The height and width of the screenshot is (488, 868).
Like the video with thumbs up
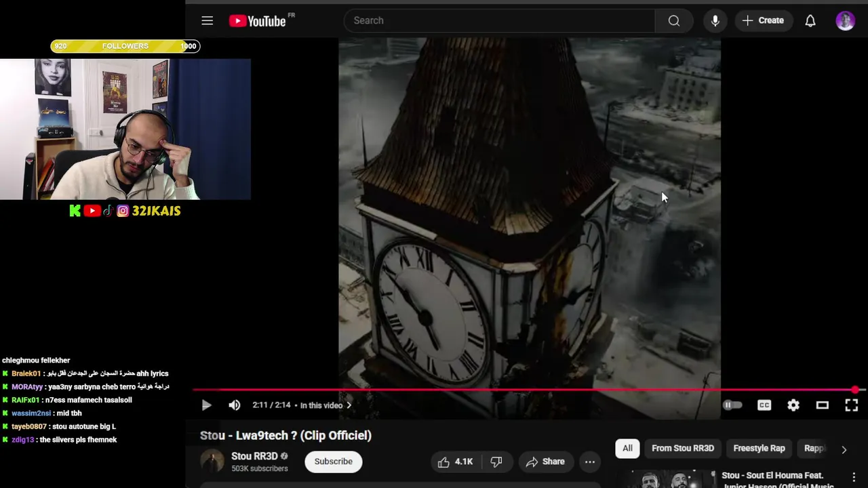pos(455,462)
